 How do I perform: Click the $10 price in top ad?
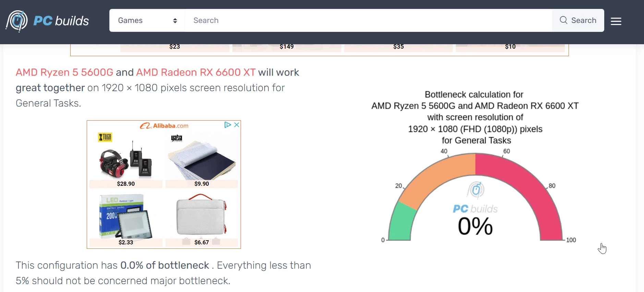click(x=510, y=47)
